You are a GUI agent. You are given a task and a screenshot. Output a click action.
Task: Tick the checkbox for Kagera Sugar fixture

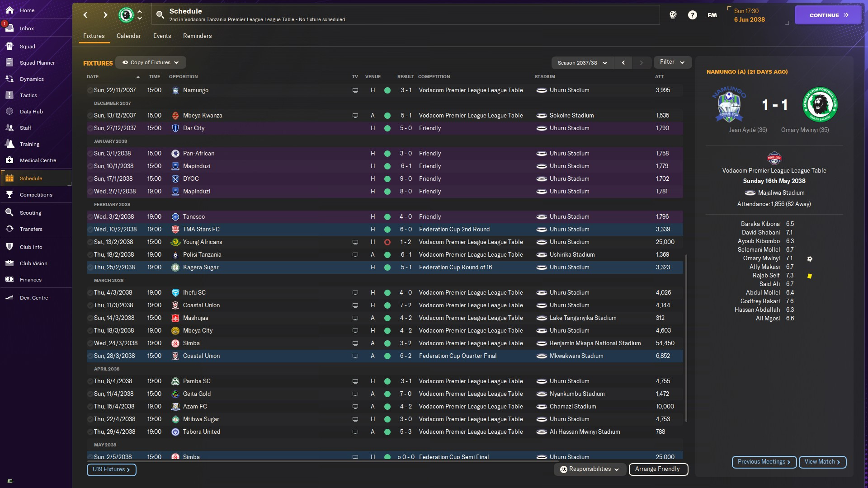point(90,268)
